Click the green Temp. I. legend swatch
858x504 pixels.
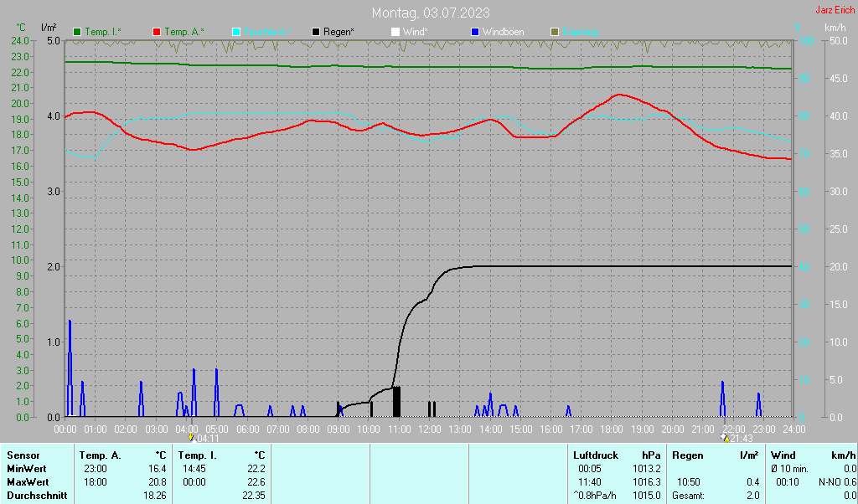pyautogui.click(x=77, y=33)
